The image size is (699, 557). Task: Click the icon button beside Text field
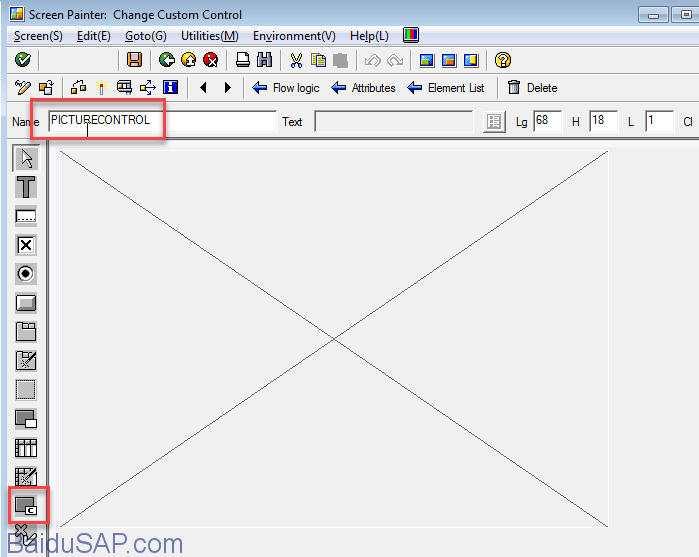click(494, 121)
